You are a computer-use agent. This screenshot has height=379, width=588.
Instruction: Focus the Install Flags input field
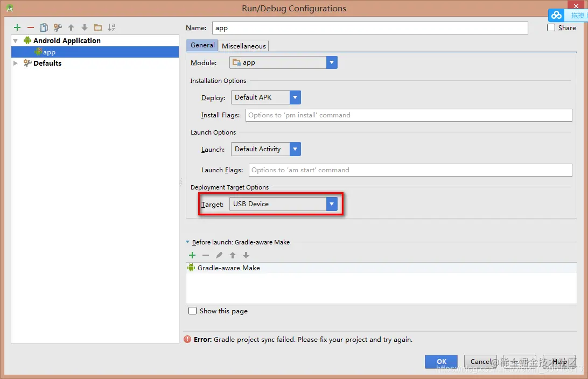(409, 115)
